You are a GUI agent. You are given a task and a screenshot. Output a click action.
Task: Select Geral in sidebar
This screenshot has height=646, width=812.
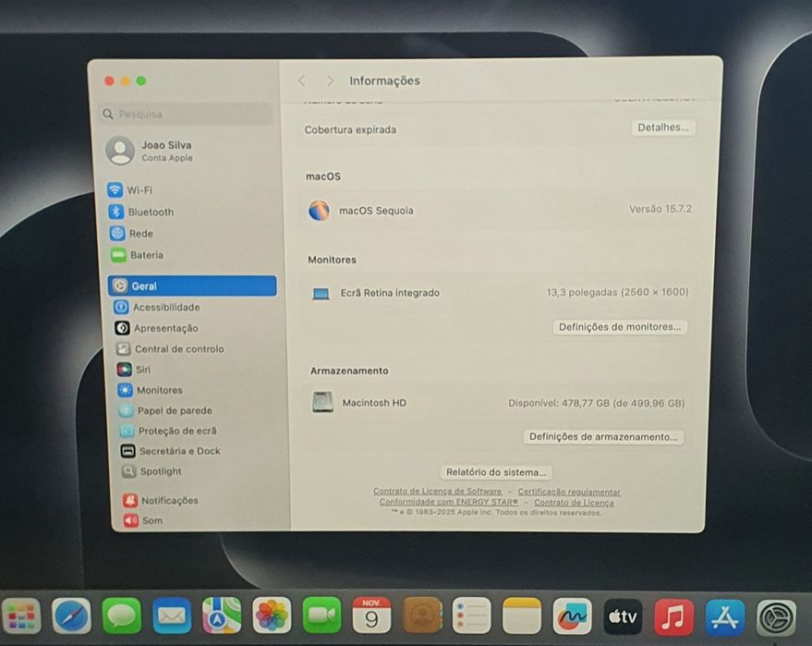[x=192, y=286]
